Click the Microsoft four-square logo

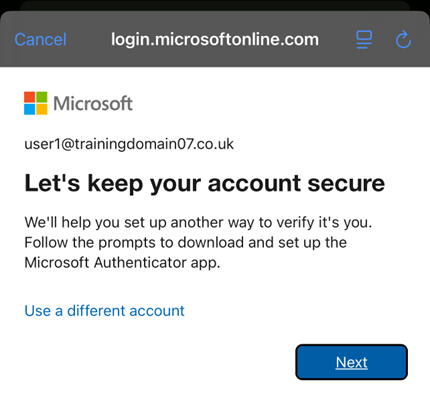click(x=36, y=103)
